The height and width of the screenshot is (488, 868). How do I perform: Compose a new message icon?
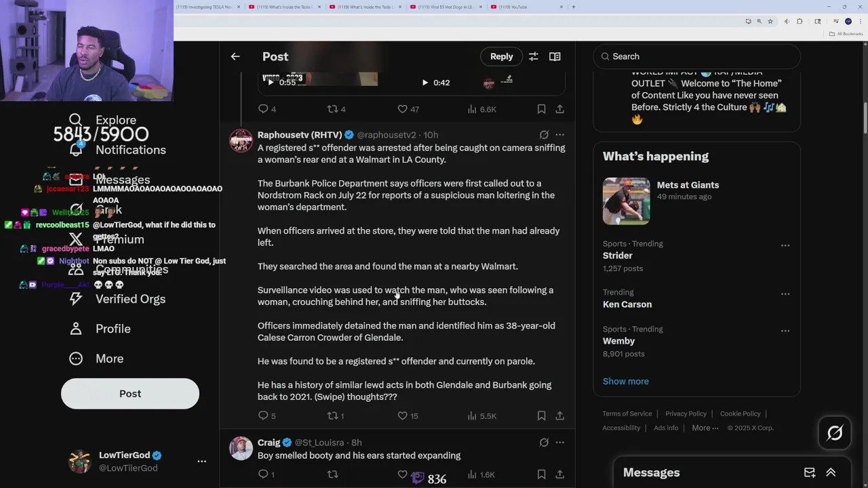tap(810, 473)
